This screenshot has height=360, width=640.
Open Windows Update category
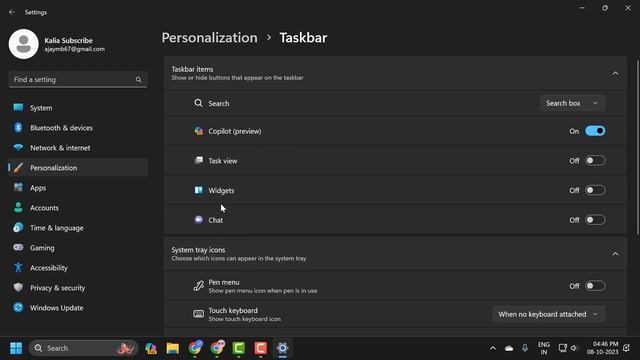(78, 308)
